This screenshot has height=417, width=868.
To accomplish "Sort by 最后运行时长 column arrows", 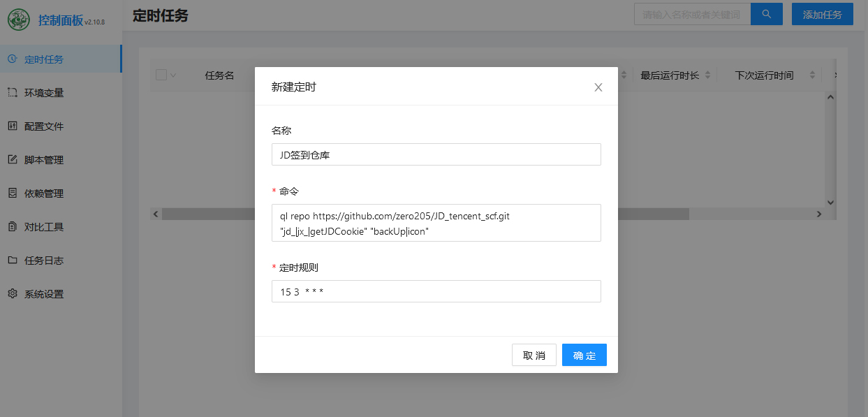I will click(707, 75).
